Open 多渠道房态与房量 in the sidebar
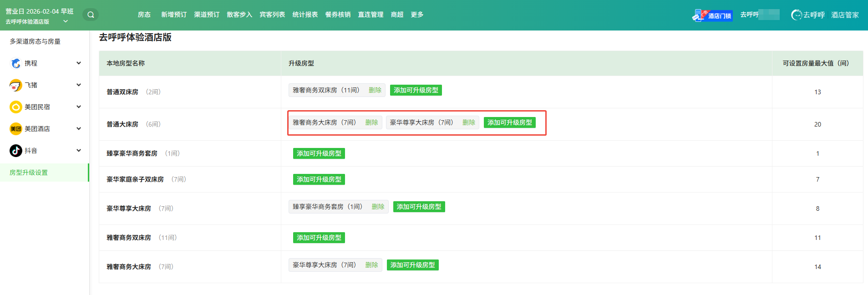 [x=35, y=41]
